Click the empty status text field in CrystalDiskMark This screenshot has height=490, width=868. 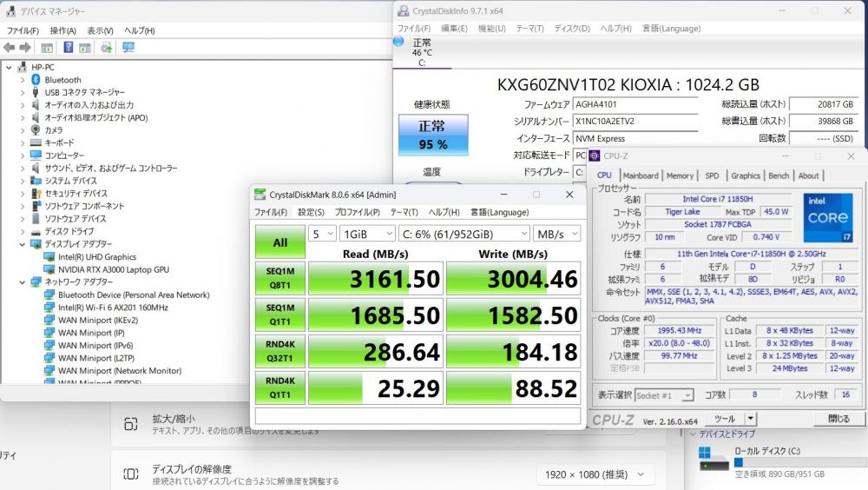click(418, 416)
